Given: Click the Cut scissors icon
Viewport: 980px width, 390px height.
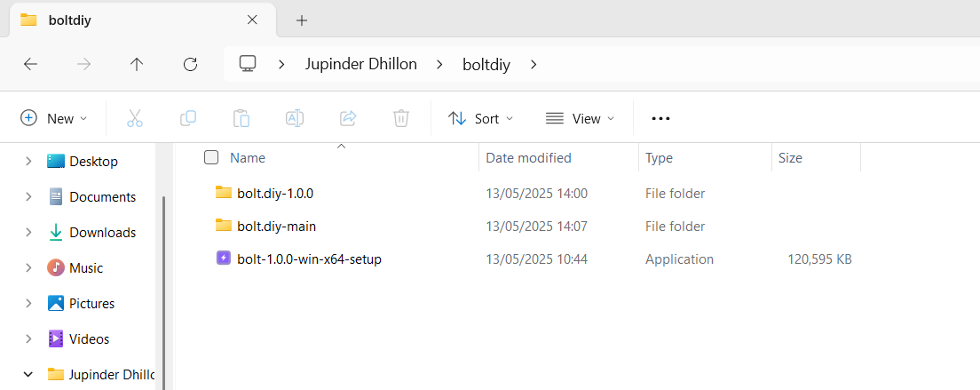Looking at the screenshot, I should 135,118.
